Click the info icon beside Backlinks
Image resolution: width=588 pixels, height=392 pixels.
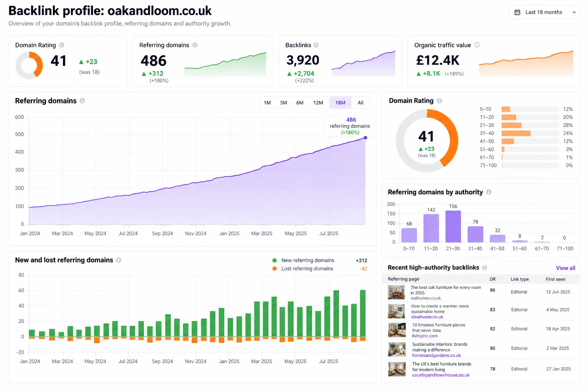(316, 45)
